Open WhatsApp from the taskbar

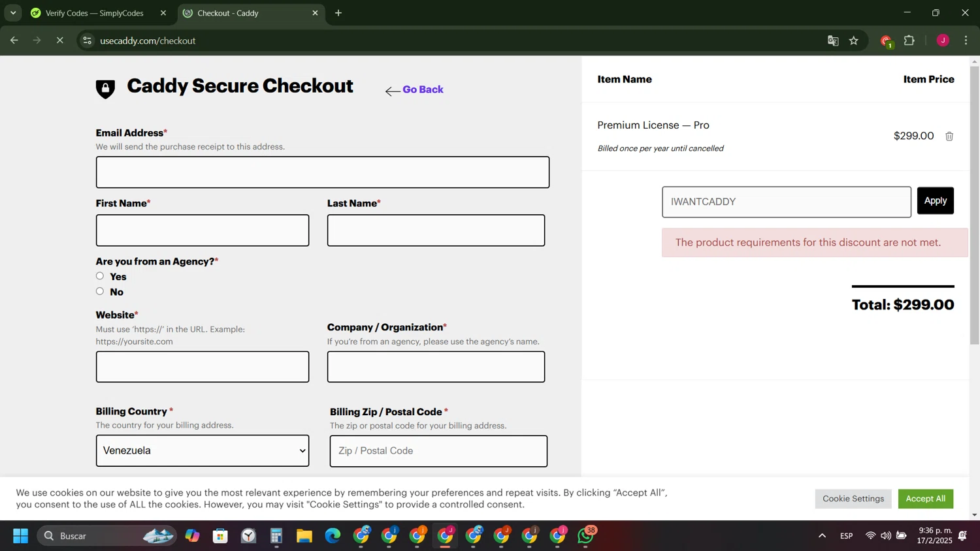pyautogui.click(x=587, y=536)
